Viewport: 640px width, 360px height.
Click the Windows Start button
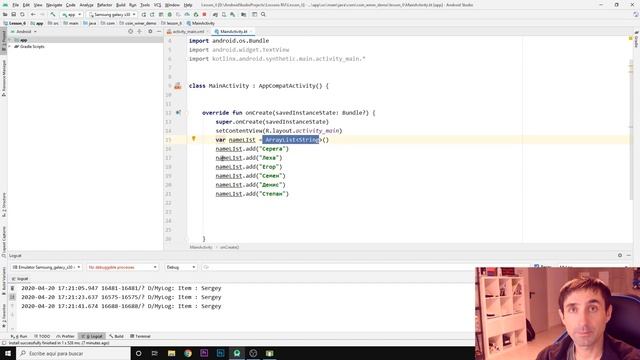(8, 353)
